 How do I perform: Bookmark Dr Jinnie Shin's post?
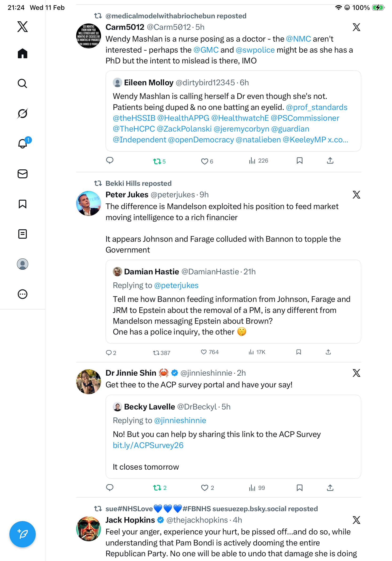299,488
